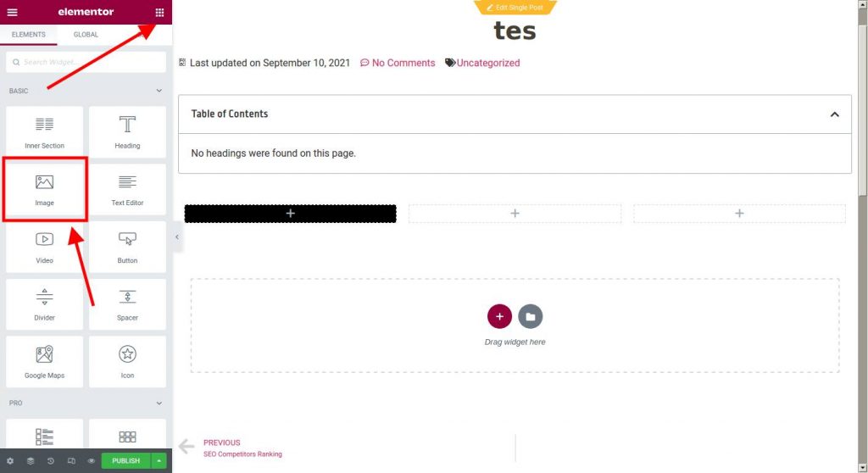Open the hamburger menu in the Elementor header
Viewport: 868px width, 473px height.
(12, 12)
